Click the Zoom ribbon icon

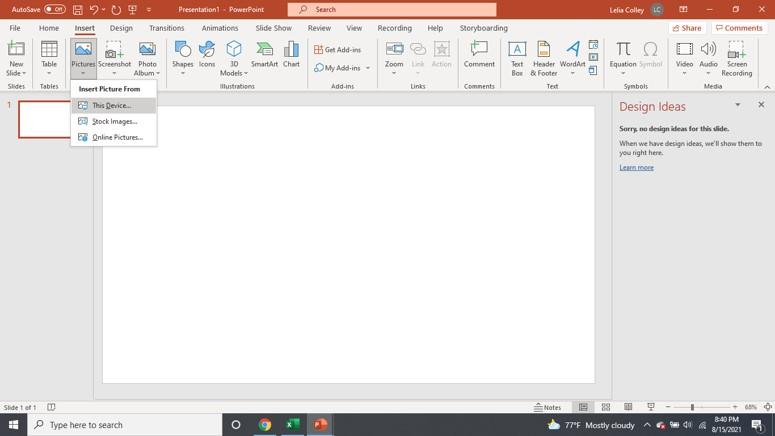point(394,58)
